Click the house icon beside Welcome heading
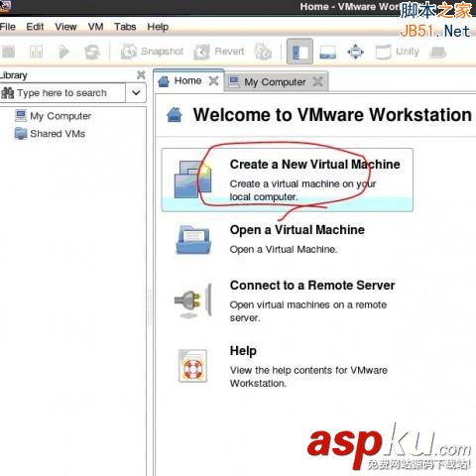Image resolution: width=476 pixels, height=476 pixels. point(175,115)
